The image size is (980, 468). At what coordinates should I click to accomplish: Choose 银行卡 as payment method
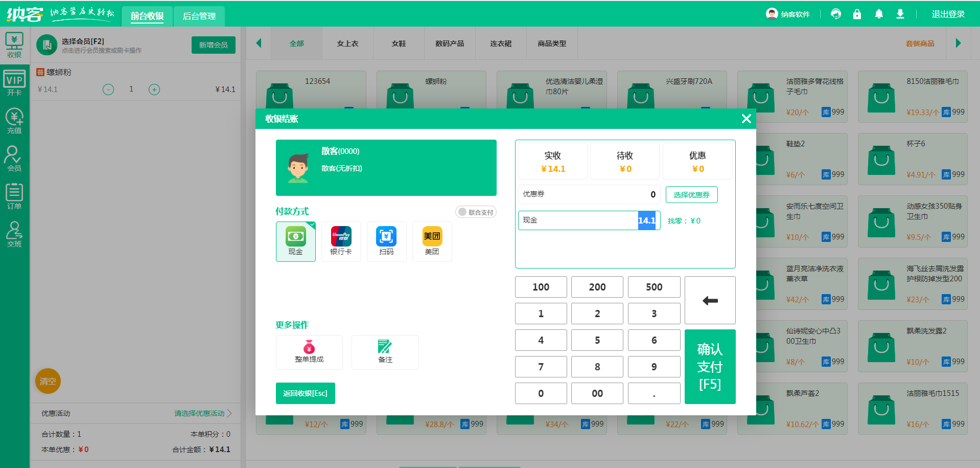(x=341, y=241)
